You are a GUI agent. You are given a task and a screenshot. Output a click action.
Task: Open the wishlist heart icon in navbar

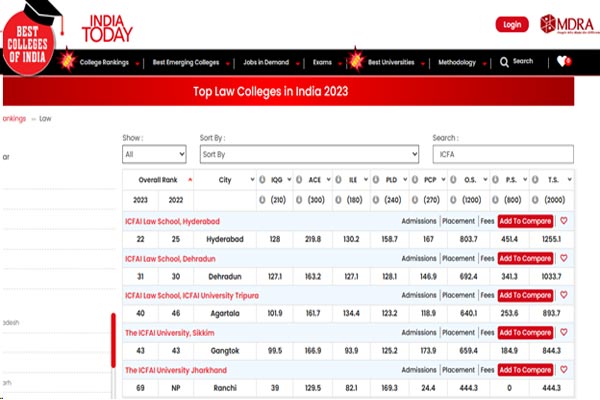[x=564, y=61]
